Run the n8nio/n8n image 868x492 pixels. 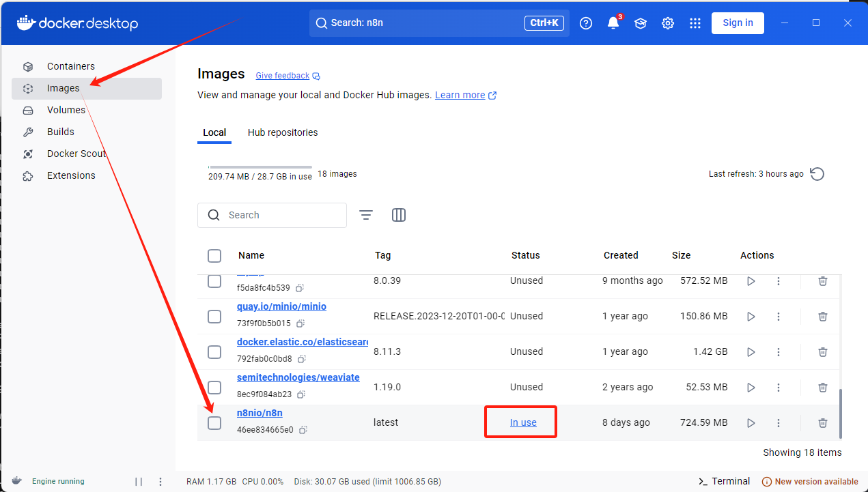pyautogui.click(x=751, y=423)
